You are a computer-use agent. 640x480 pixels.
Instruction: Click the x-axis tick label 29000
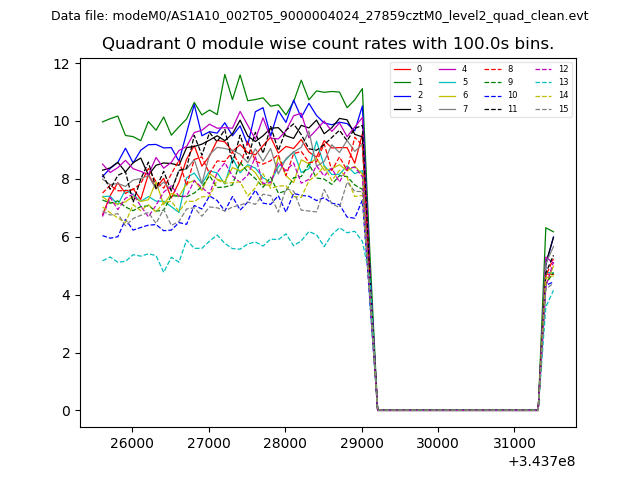click(x=361, y=443)
